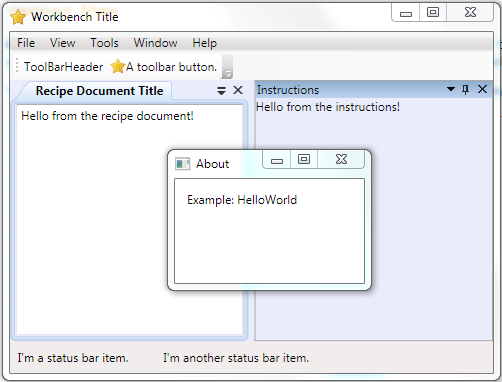Open the Help menu
Viewport: 502px width, 382px height.
205,43
